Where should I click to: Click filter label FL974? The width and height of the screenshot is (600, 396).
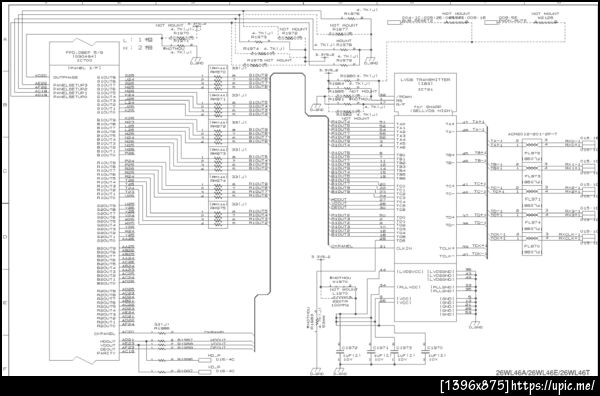[x=532, y=222]
